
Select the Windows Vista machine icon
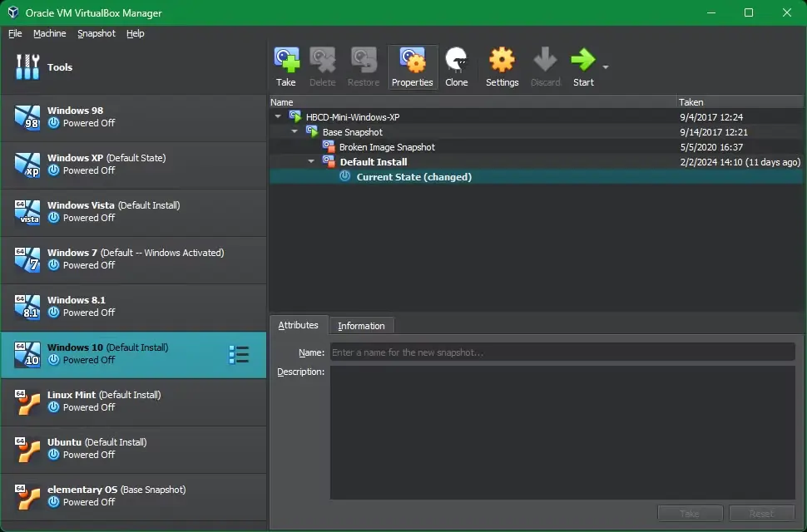point(27,212)
